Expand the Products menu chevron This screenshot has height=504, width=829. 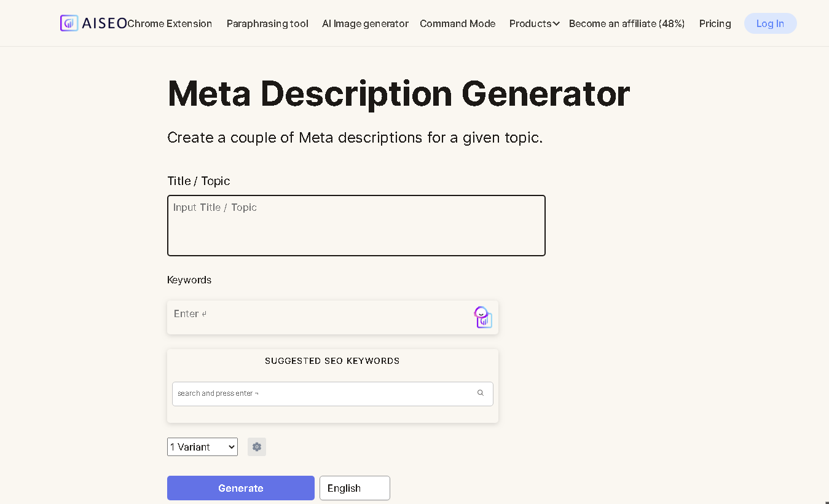coord(556,24)
